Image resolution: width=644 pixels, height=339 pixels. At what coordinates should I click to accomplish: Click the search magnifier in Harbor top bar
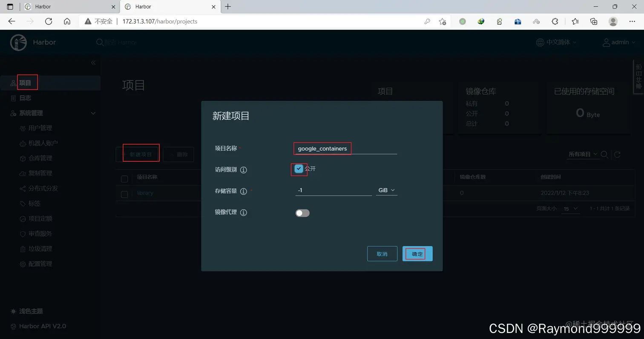coord(99,42)
